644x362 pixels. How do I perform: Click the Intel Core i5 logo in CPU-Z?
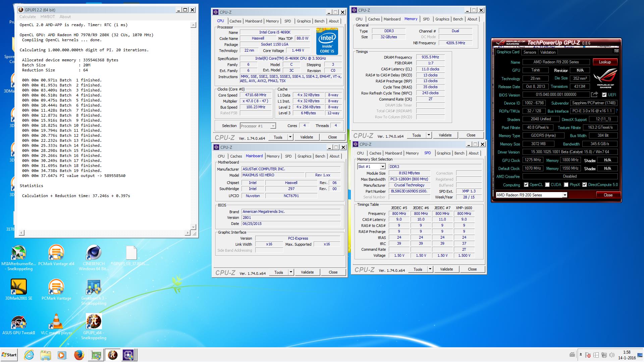coord(327,42)
